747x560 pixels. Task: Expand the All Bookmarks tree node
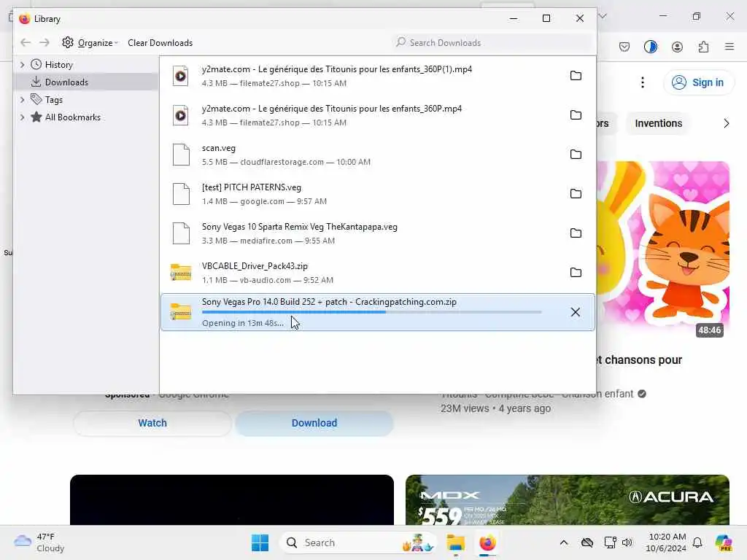pyautogui.click(x=22, y=117)
